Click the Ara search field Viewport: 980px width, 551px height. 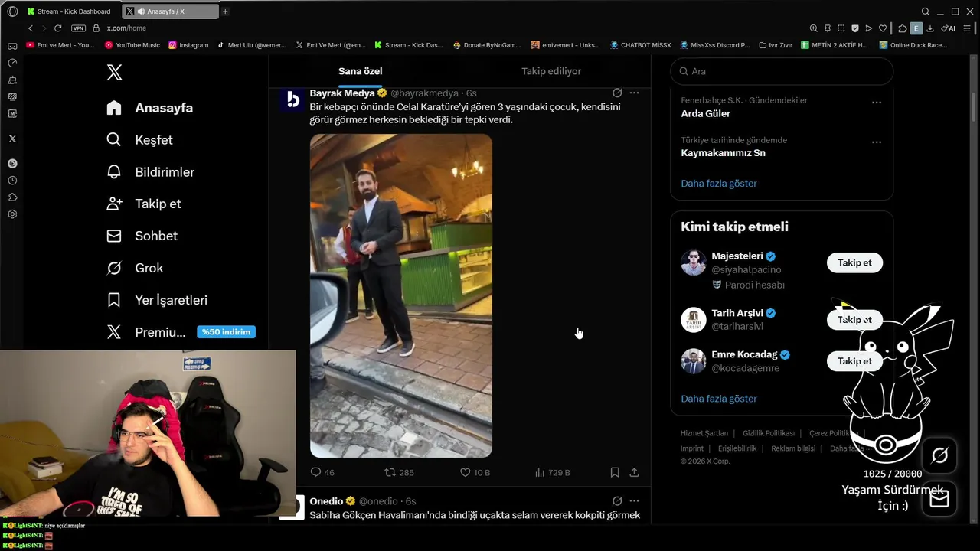[782, 71]
